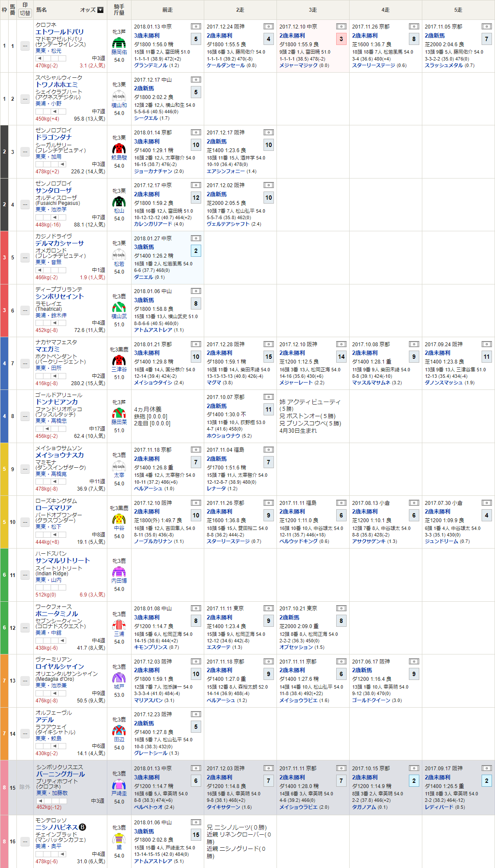Click 三浦's red striped silks icon
The height and width of the screenshot is (868, 495).
pyautogui.click(x=119, y=625)
